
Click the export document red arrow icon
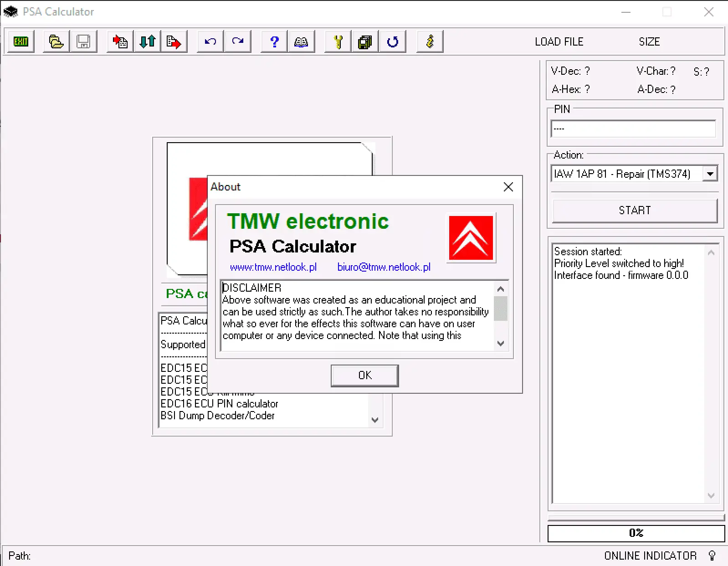[x=174, y=42]
